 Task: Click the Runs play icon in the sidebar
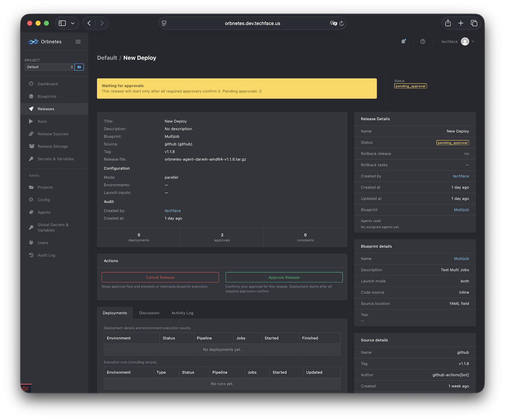point(31,121)
